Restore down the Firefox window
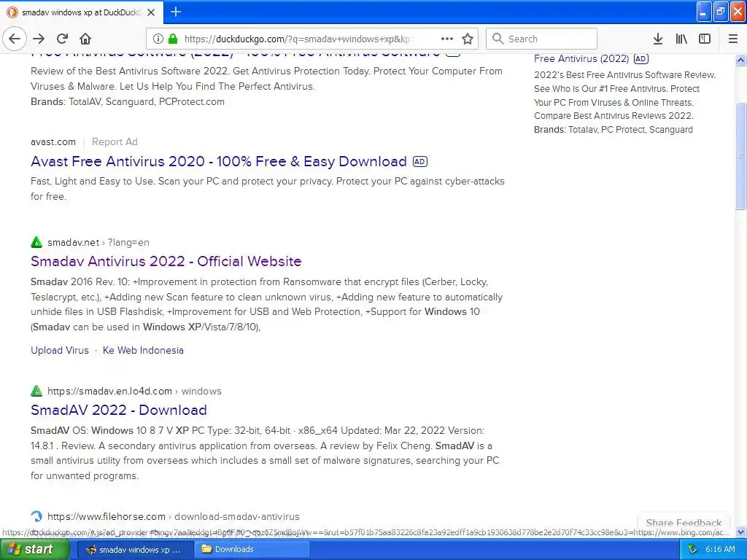The width and height of the screenshot is (747, 560). [721, 12]
